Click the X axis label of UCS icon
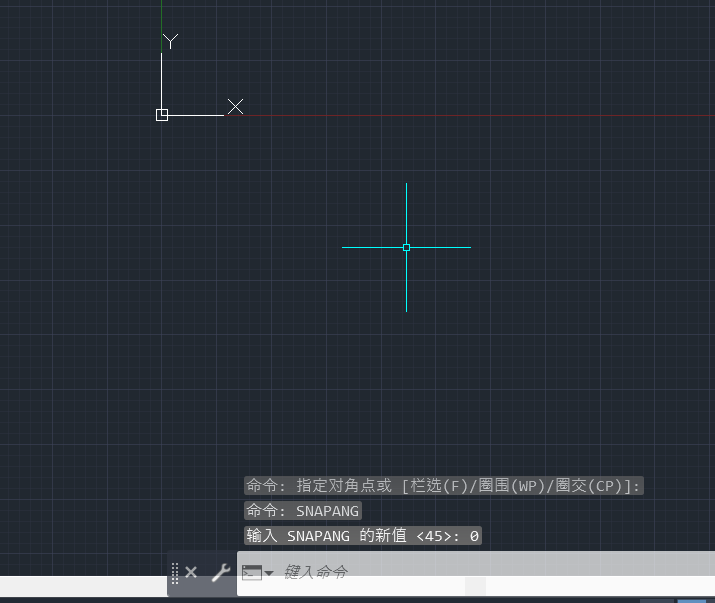The height and width of the screenshot is (603, 715). (x=235, y=106)
